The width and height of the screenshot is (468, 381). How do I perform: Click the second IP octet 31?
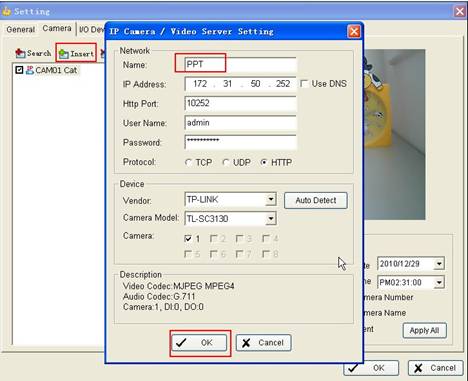point(227,84)
